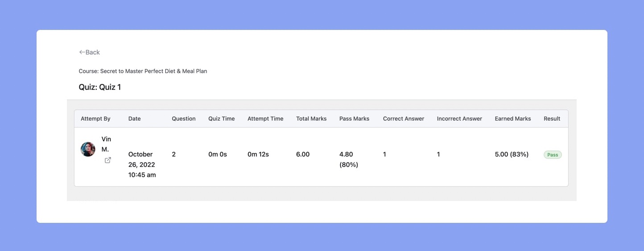
Task: Click the Earned Marks column header
Action: [513, 119]
